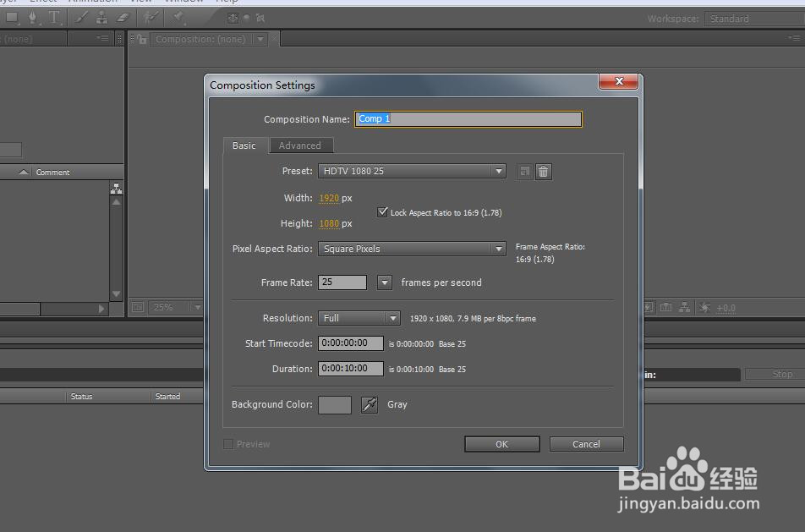Viewport: 805px width, 532px height.
Task: Pick background color with the eyedropper
Action: click(370, 404)
